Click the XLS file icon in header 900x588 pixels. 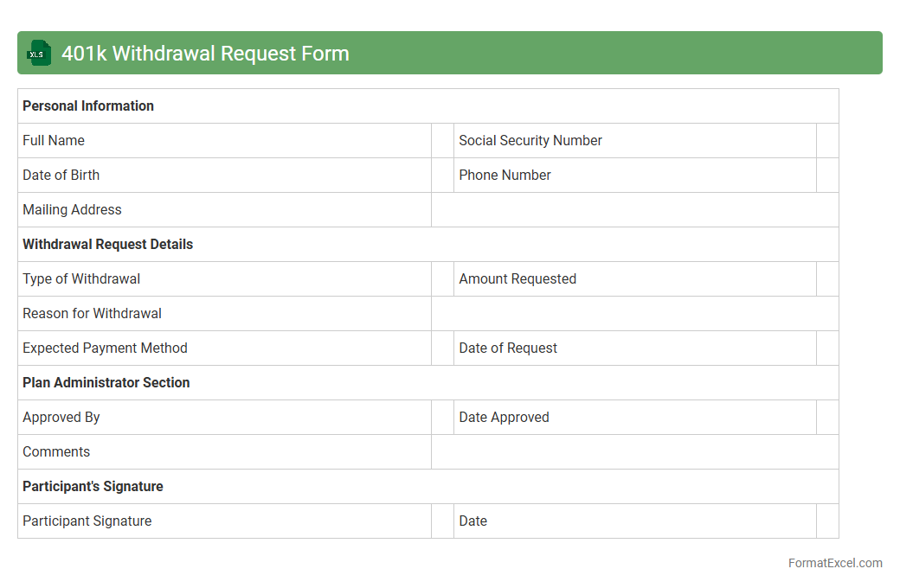[x=39, y=53]
